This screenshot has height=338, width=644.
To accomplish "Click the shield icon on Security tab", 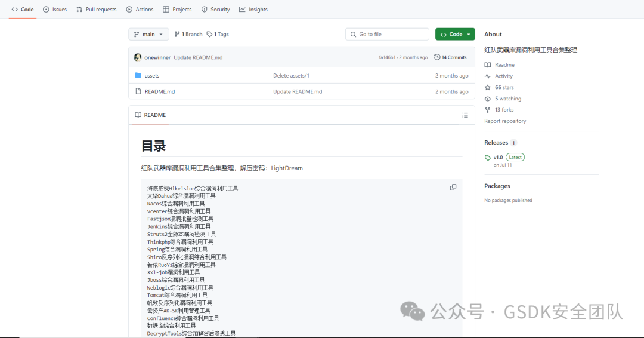I will click(204, 10).
